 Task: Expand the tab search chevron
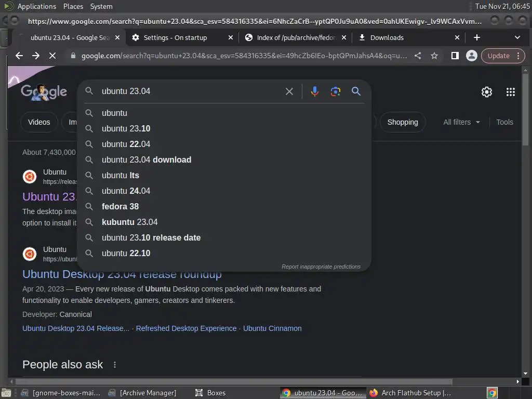(x=517, y=37)
